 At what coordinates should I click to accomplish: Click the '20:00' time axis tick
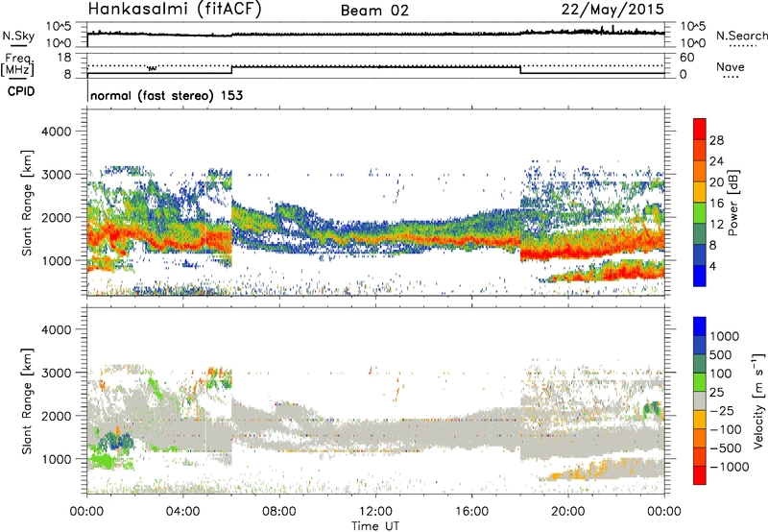[x=567, y=512]
